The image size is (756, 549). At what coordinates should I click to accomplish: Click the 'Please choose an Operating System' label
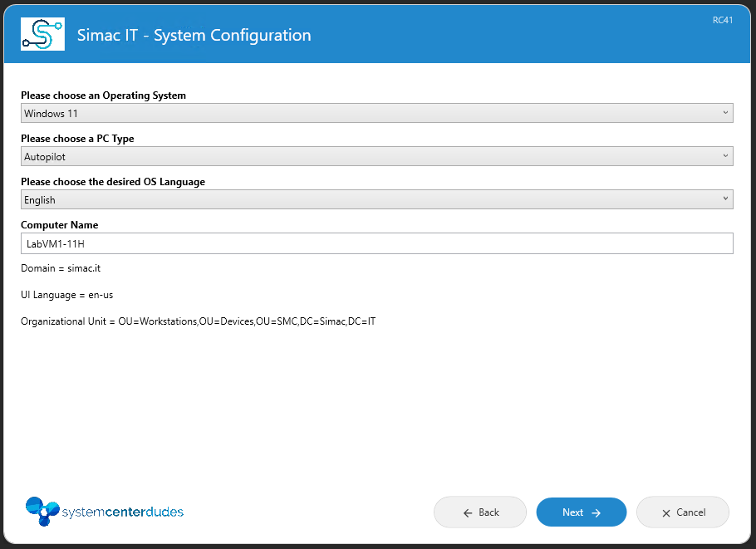[x=103, y=96]
